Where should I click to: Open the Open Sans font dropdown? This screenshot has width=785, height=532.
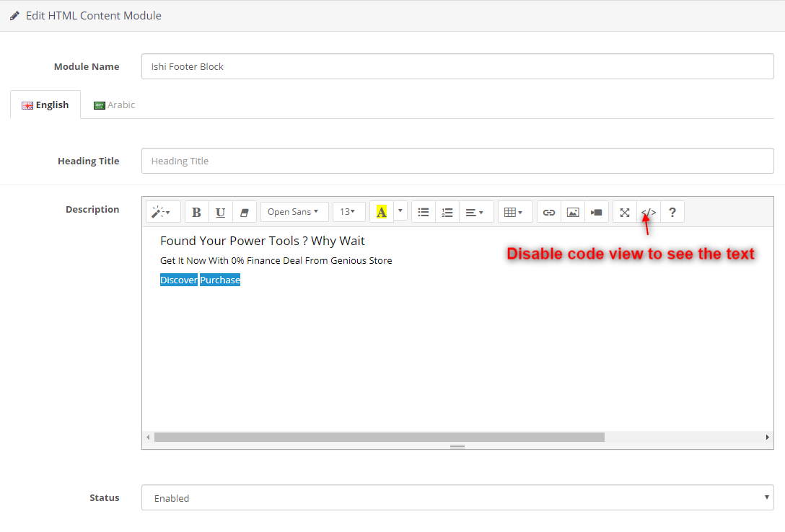coord(294,212)
